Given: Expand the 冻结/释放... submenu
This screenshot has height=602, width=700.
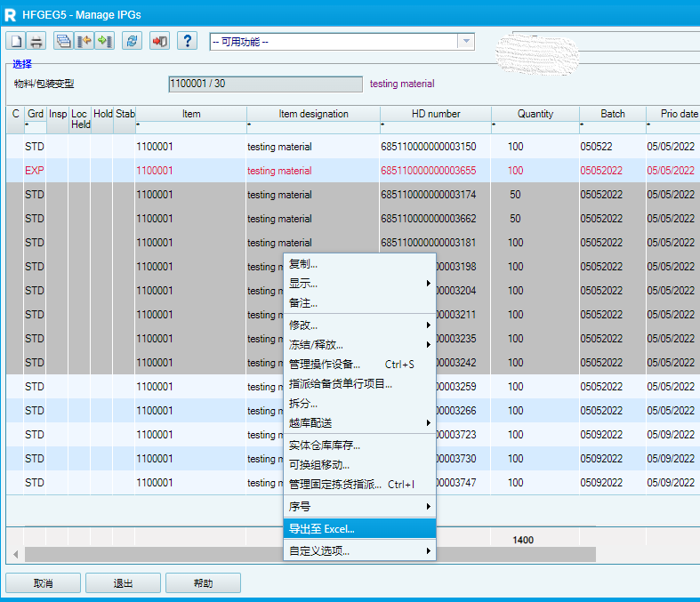Looking at the screenshot, I should point(360,345).
